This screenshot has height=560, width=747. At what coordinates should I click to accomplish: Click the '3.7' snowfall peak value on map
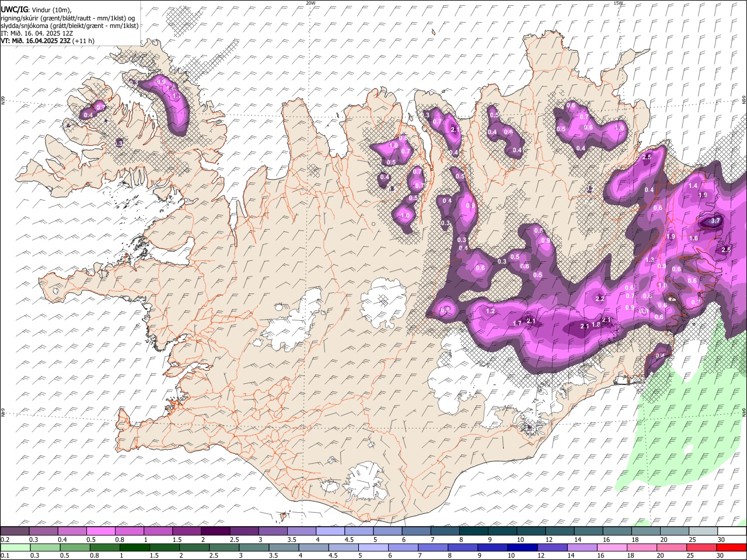click(x=715, y=221)
